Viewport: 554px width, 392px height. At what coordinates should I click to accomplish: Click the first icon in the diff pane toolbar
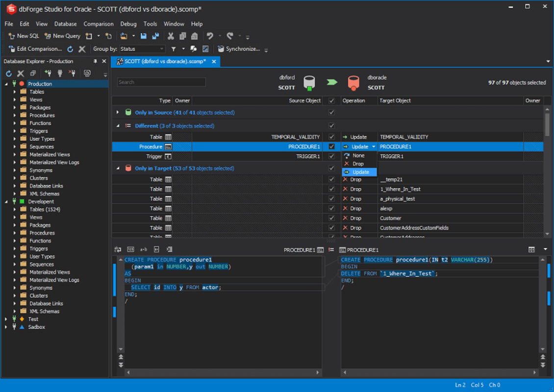click(118, 249)
